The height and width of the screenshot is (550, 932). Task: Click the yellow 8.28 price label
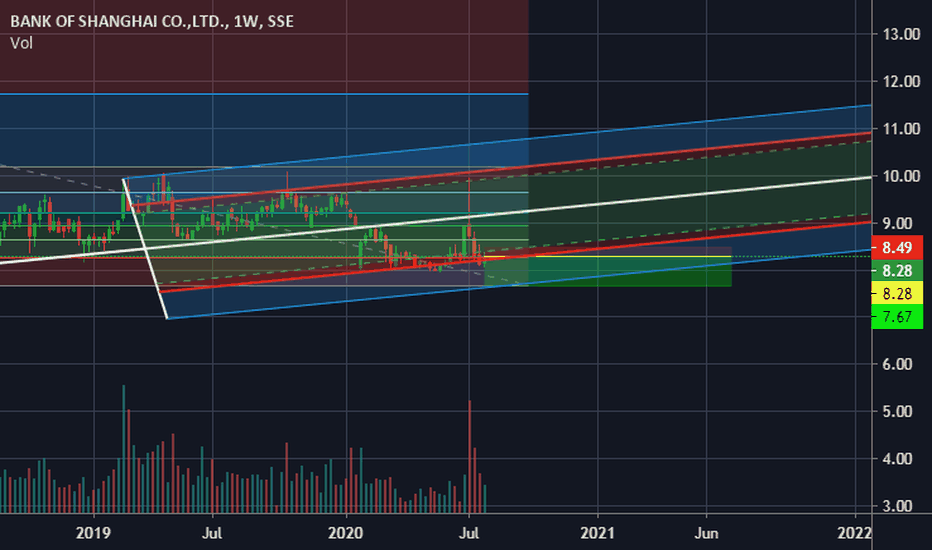coord(896,293)
